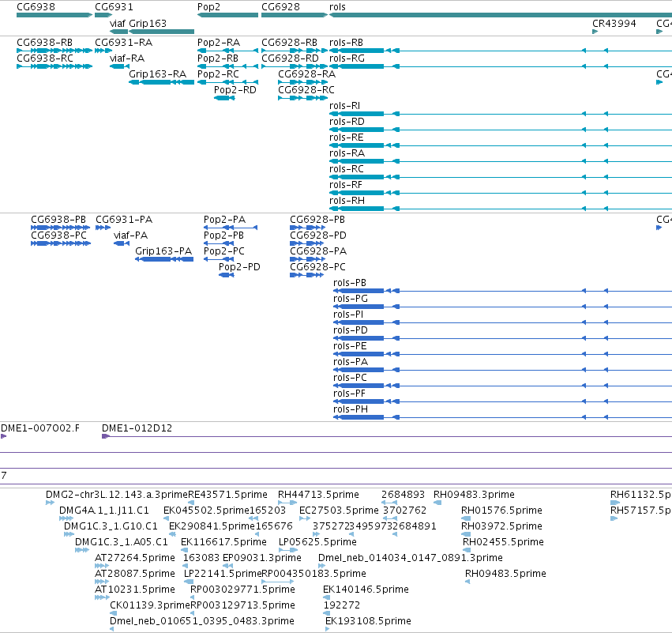This screenshot has width=672, height=633.
Task: Click the CG6931-PA protein label
Action: coord(124,220)
